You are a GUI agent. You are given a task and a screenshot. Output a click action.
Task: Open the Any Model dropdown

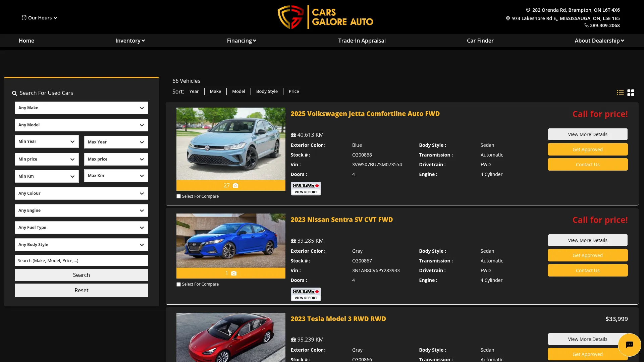coord(82,125)
